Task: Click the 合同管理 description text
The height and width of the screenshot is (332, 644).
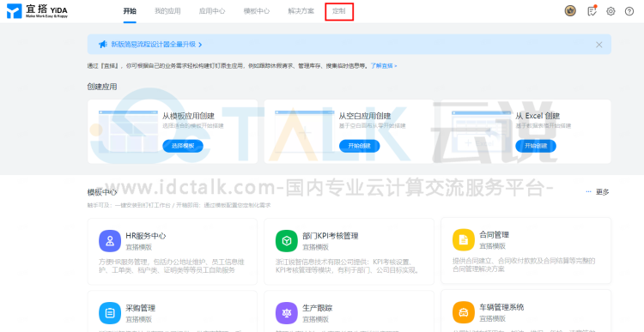Action: point(524,265)
